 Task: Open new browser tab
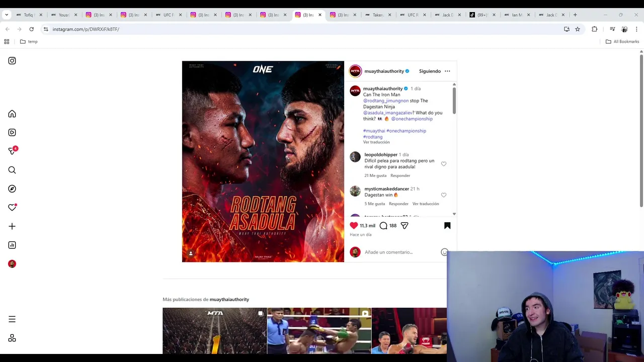pos(575,15)
